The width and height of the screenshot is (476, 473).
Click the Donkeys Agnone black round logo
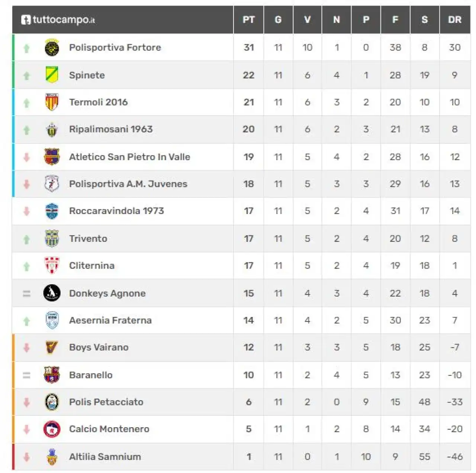(52, 293)
